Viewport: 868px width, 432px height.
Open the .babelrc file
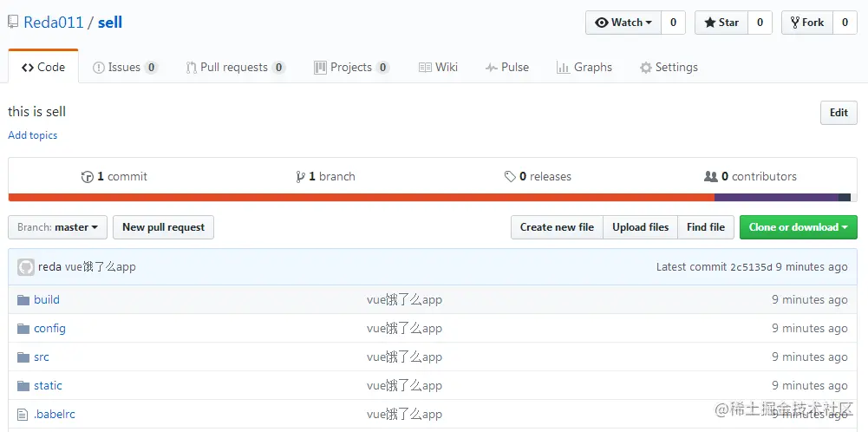[55, 415]
